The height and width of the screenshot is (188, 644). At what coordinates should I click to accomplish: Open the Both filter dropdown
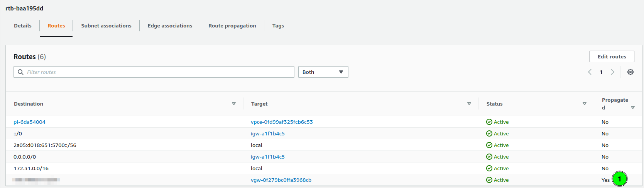click(323, 72)
